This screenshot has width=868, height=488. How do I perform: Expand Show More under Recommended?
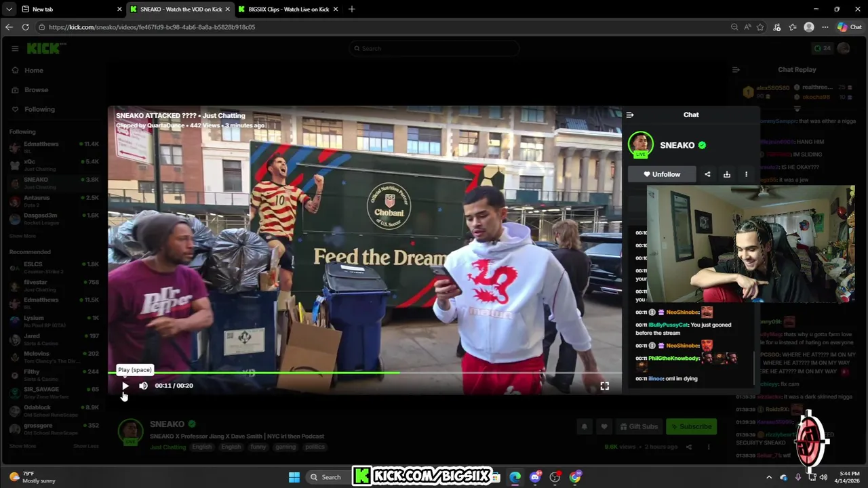click(22, 446)
